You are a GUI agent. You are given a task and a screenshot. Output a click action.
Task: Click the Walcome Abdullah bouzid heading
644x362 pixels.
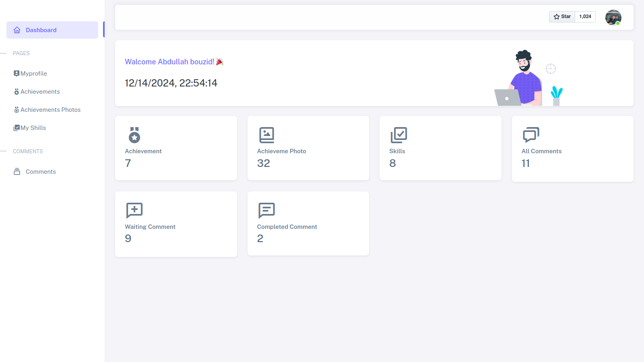click(169, 62)
